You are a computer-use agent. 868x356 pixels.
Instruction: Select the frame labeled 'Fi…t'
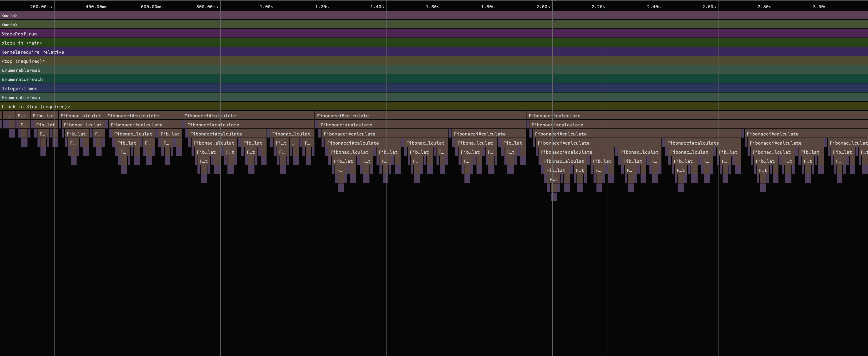tap(281, 143)
